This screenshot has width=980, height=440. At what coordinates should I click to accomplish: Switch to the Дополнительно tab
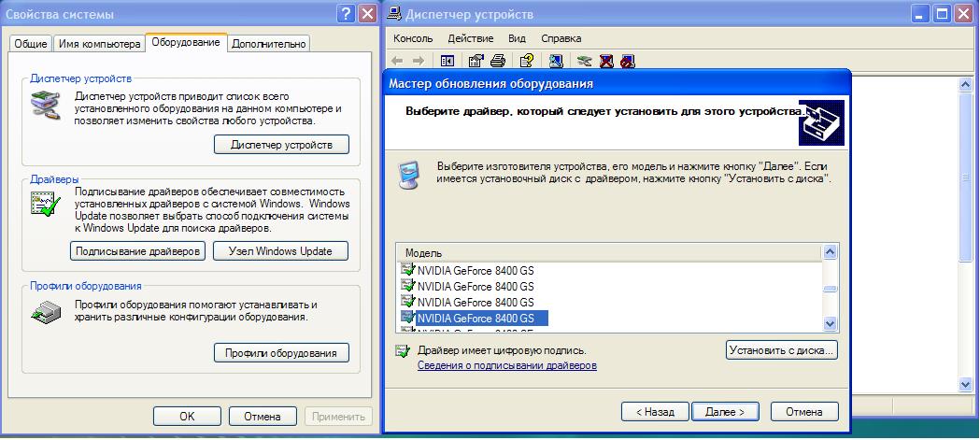click(x=268, y=44)
